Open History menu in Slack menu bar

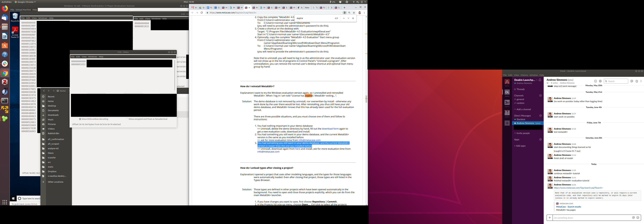click(524, 75)
